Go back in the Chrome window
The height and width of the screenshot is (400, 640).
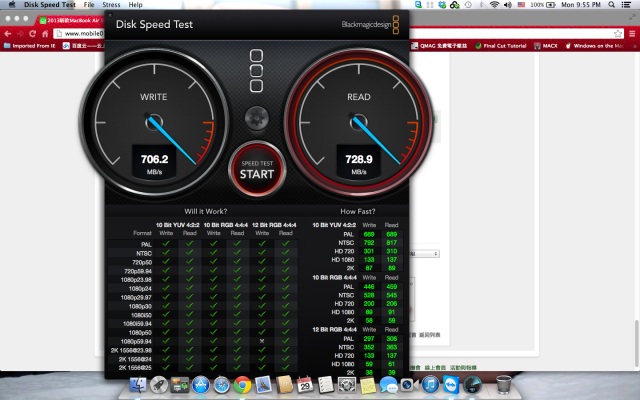[7, 33]
